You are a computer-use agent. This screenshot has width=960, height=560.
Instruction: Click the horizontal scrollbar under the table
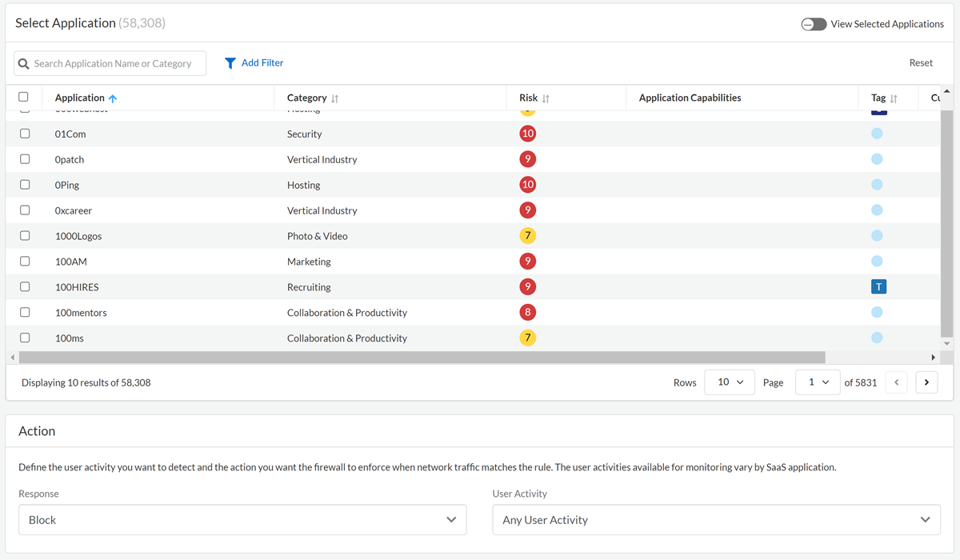(x=422, y=358)
